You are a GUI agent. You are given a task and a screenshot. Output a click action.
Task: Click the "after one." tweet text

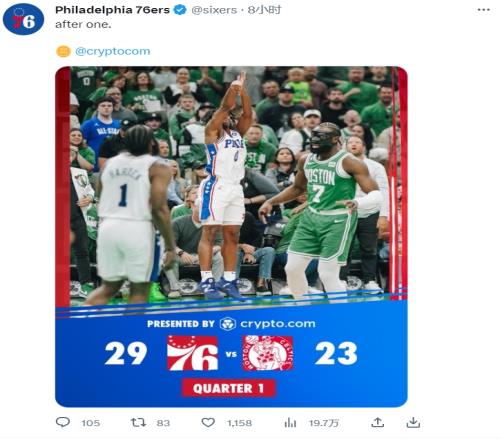point(83,25)
